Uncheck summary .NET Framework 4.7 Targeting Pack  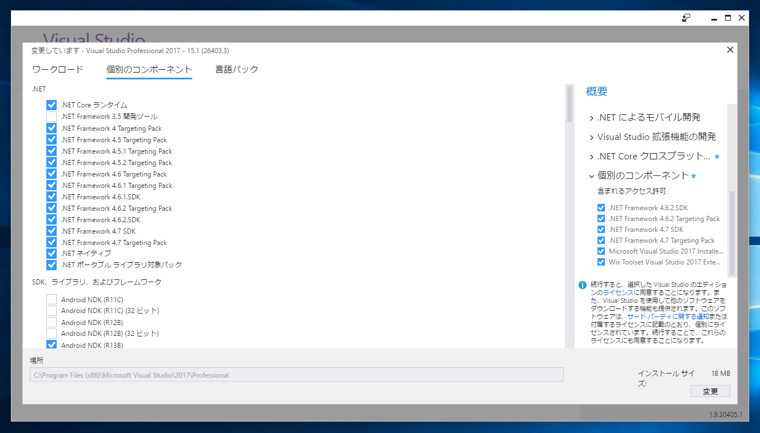click(x=601, y=241)
